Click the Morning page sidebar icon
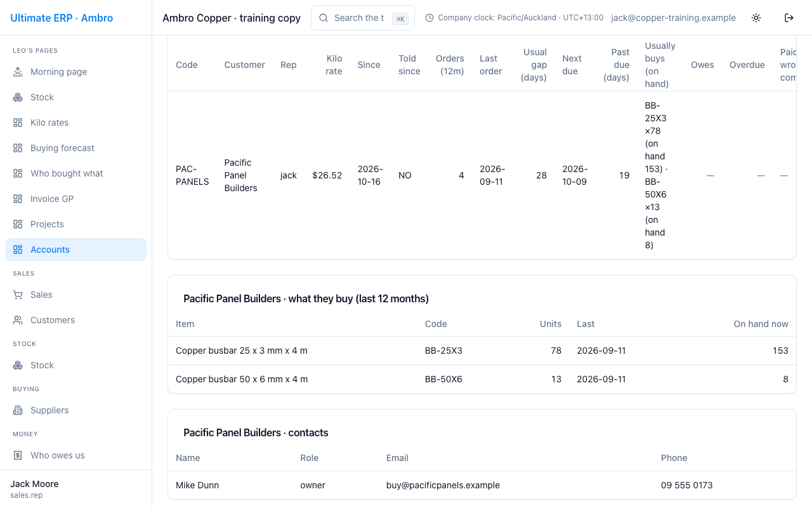812x508 pixels. [x=18, y=72]
